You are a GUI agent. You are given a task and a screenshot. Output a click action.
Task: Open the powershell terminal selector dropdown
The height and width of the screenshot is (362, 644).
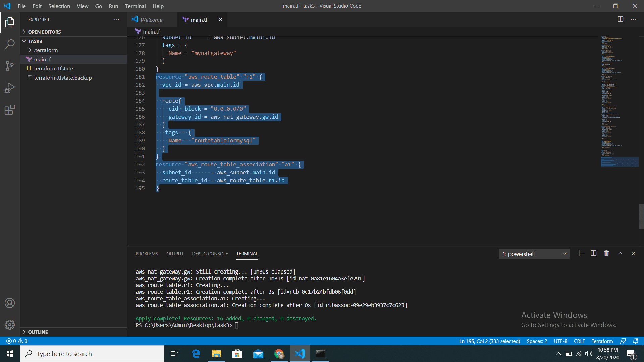tap(534, 254)
